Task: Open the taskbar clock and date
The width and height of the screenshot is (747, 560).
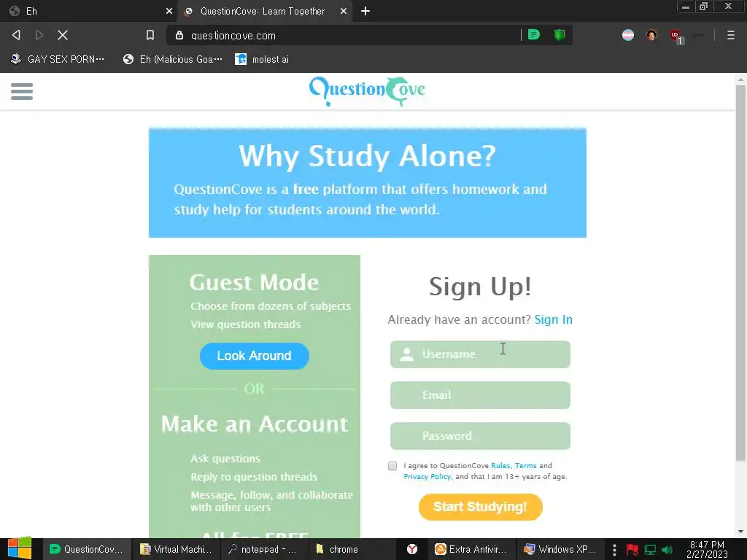Action: coord(707,549)
